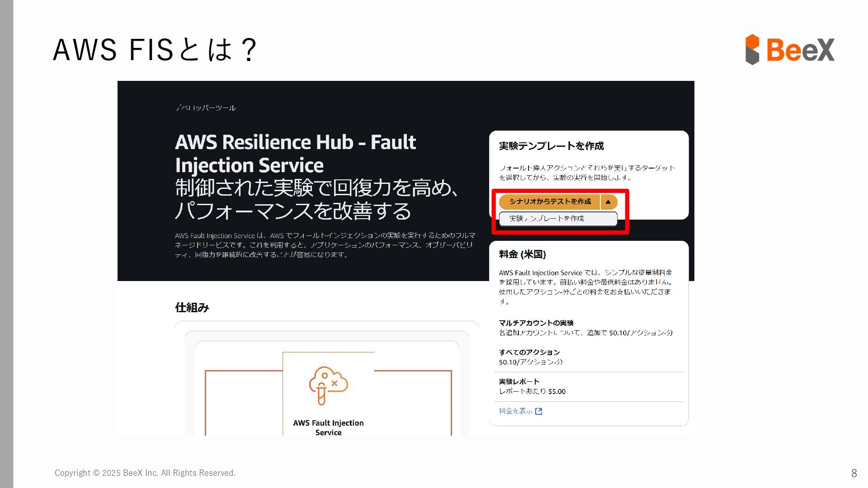The height and width of the screenshot is (488, 868).
Task: Click the slide title AWS FISとは？
Action: (x=155, y=49)
